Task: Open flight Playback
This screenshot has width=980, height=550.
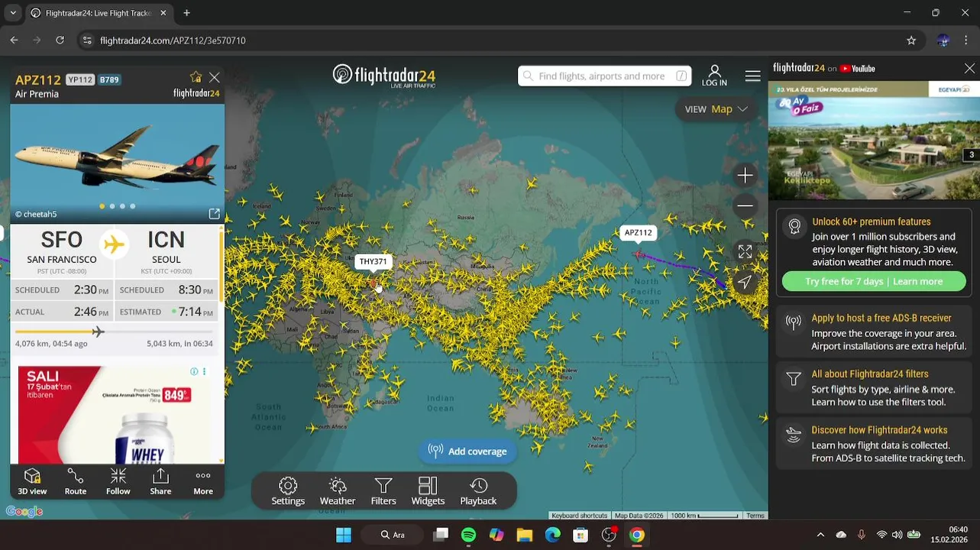Action: coord(478,491)
